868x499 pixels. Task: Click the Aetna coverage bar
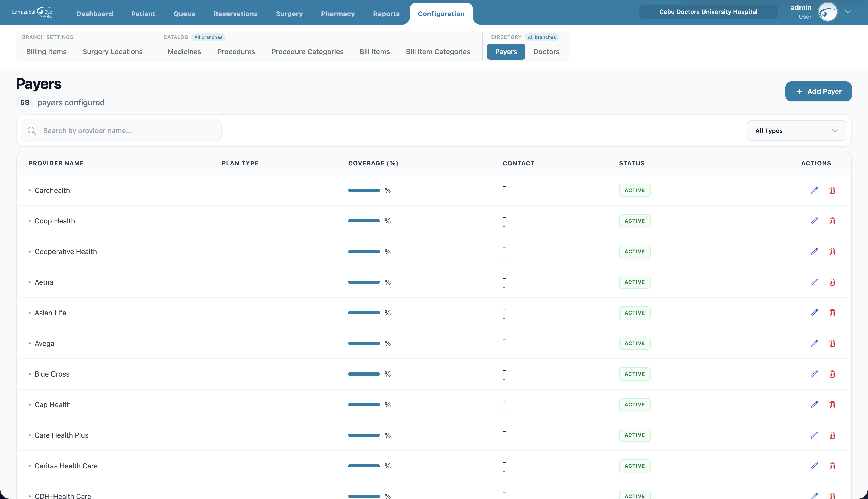click(364, 282)
